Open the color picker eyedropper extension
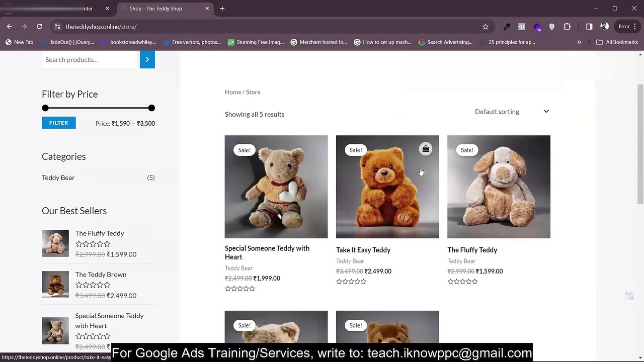This screenshot has height=362, width=644. [x=507, y=27]
